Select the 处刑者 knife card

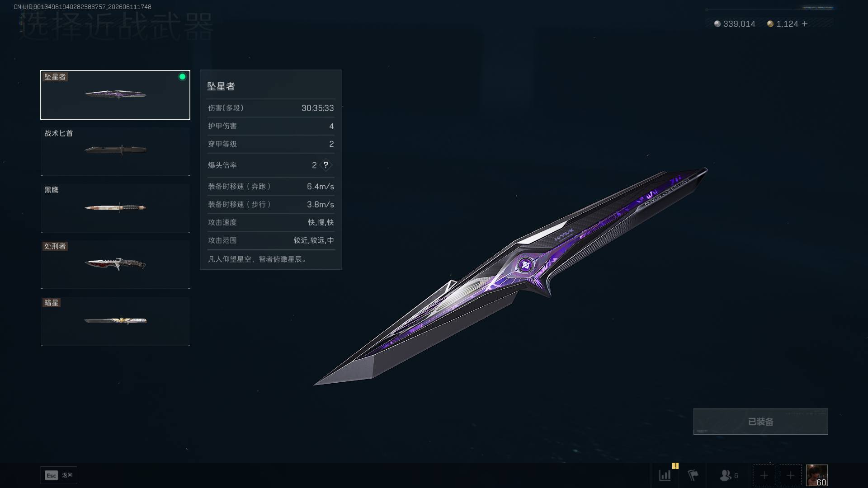[x=115, y=264]
